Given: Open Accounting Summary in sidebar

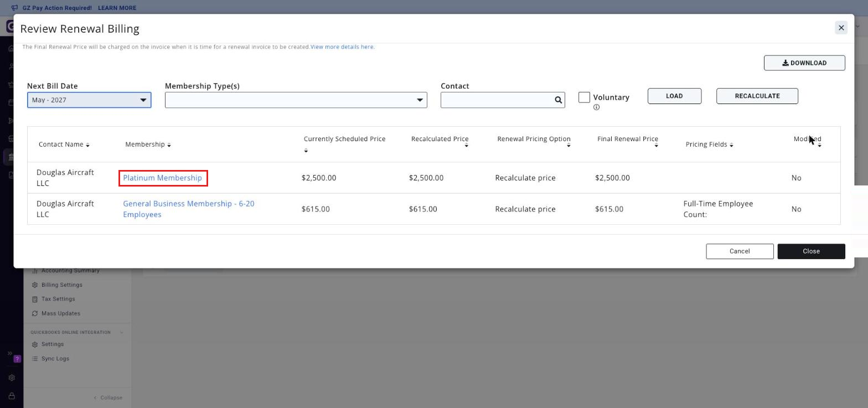Looking at the screenshot, I should (70, 271).
